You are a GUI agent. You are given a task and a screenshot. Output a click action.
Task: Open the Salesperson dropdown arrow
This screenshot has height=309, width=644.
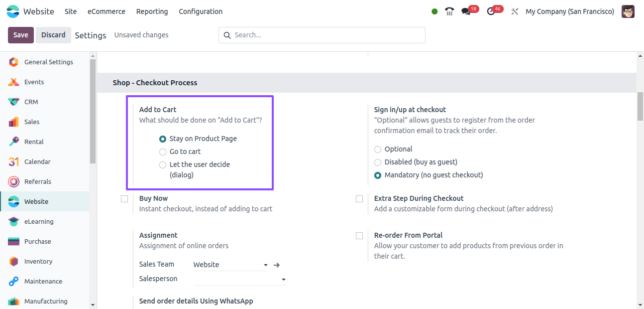(x=284, y=280)
